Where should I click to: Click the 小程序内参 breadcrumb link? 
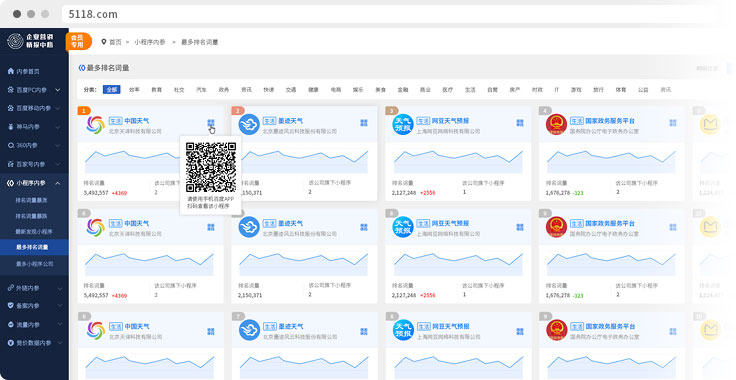(x=150, y=42)
